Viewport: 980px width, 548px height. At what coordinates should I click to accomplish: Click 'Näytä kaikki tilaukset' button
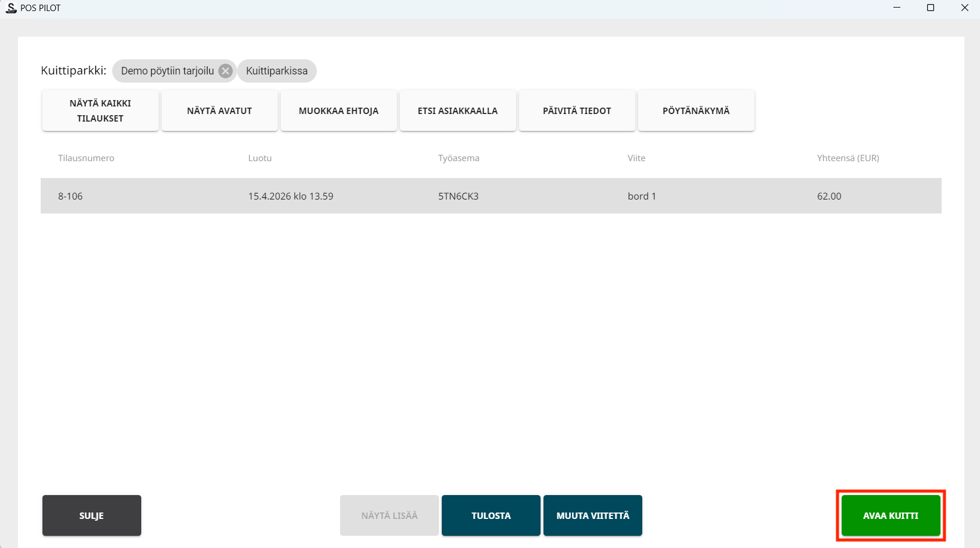click(101, 111)
